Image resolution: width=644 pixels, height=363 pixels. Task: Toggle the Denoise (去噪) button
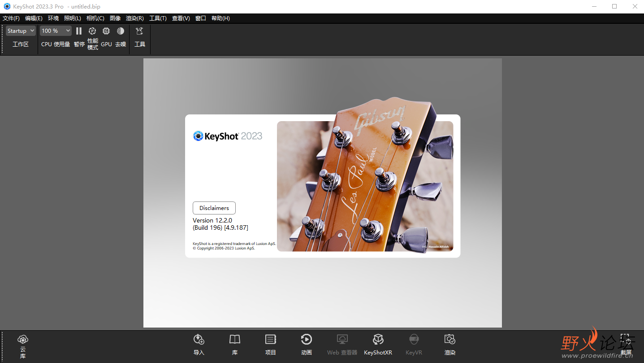[x=121, y=31]
